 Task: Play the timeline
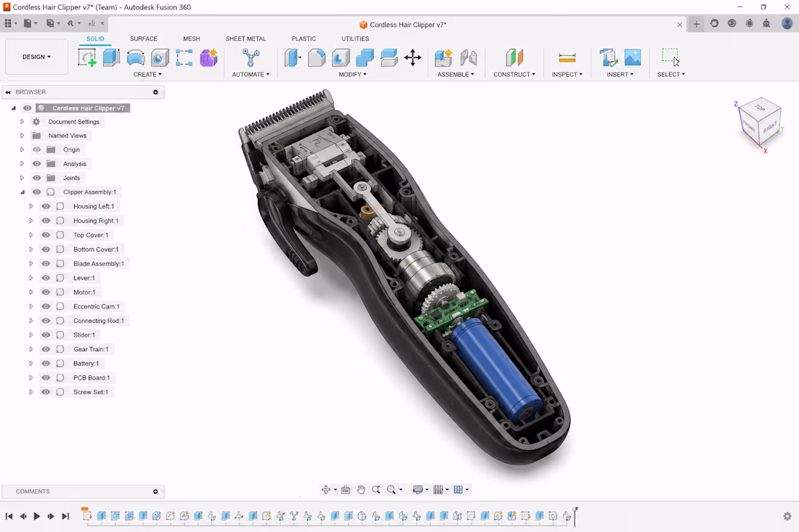click(x=37, y=516)
